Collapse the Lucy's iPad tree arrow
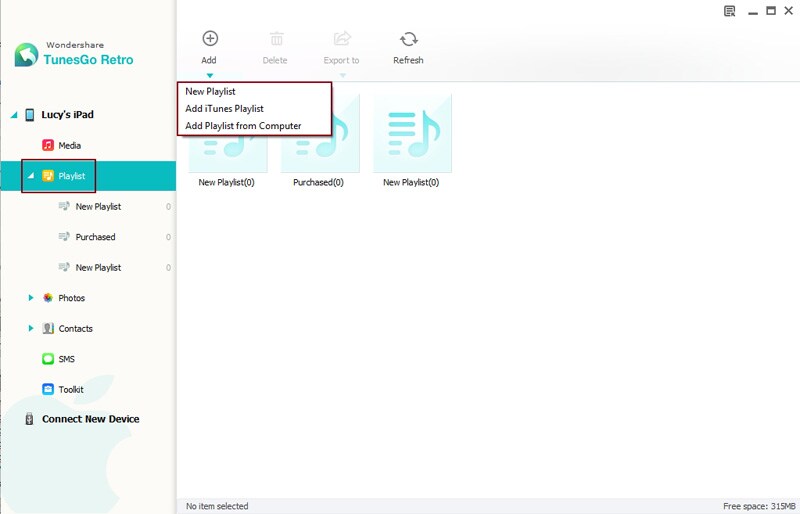This screenshot has height=514, width=800. [14, 115]
